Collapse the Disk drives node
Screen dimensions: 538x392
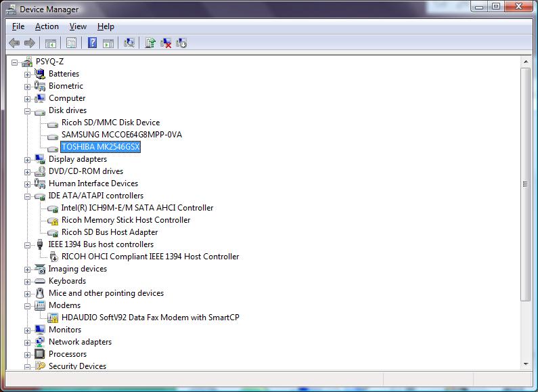coord(28,111)
